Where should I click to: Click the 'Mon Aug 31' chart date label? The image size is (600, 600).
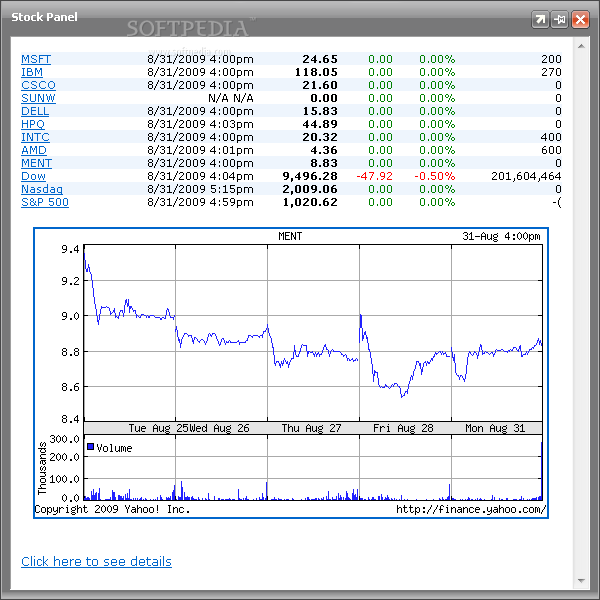pyautogui.click(x=495, y=428)
